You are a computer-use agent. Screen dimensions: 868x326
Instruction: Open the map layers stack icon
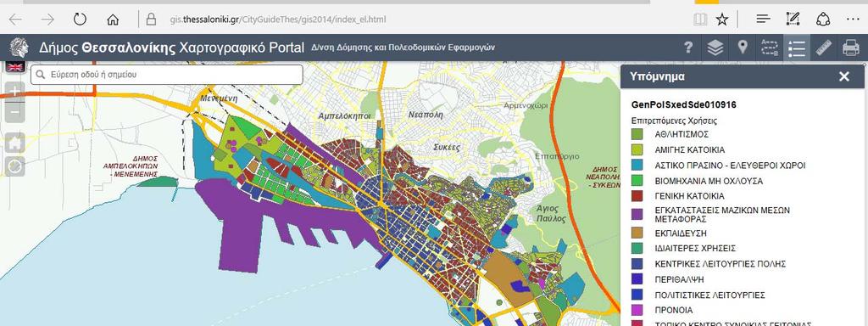(715, 48)
